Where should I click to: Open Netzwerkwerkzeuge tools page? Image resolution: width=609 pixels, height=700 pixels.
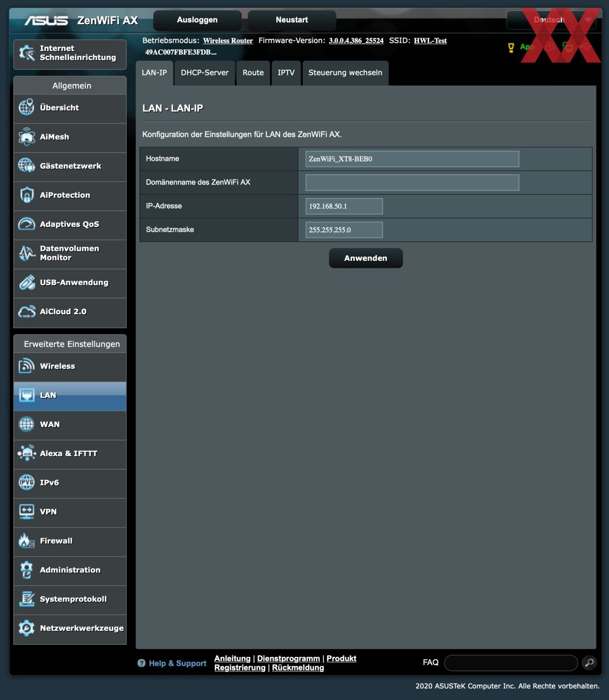coord(70,629)
